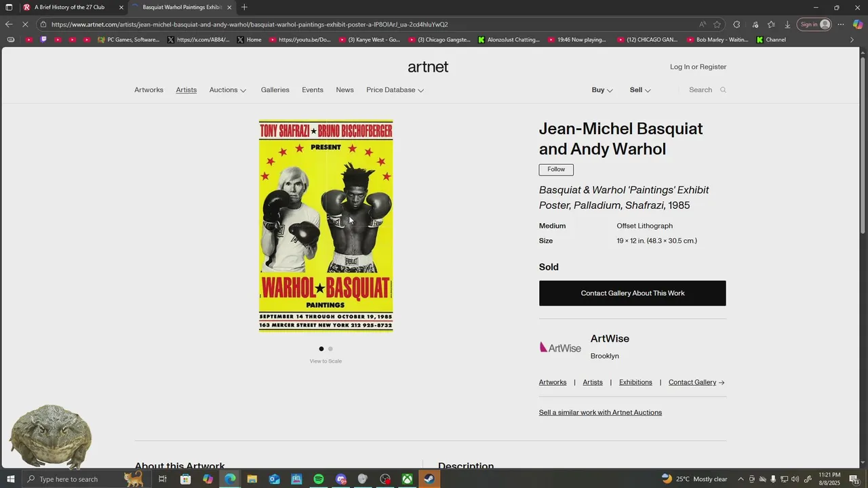Open ArtWise Artworks link
Image resolution: width=868 pixels, height=488 pixels.
(553, 382)
